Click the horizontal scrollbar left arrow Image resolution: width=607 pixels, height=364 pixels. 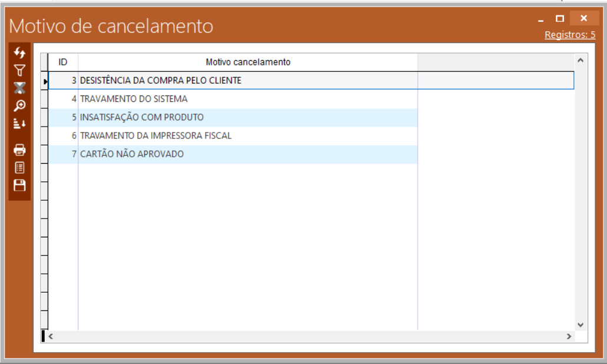point(51,336)
